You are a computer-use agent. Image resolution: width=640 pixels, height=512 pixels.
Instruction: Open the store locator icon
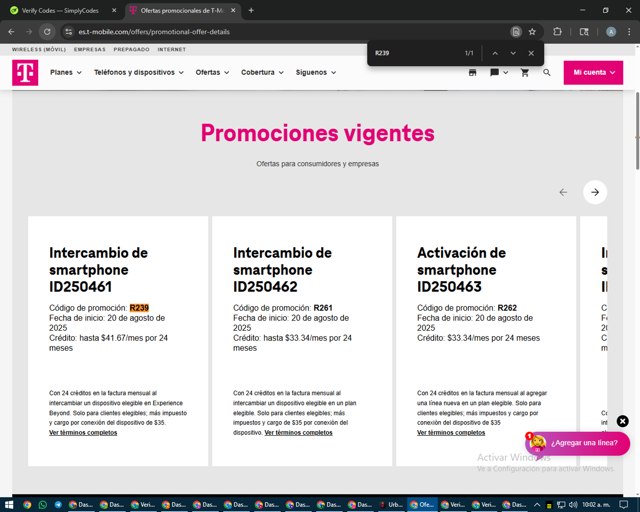click(472, 73)
